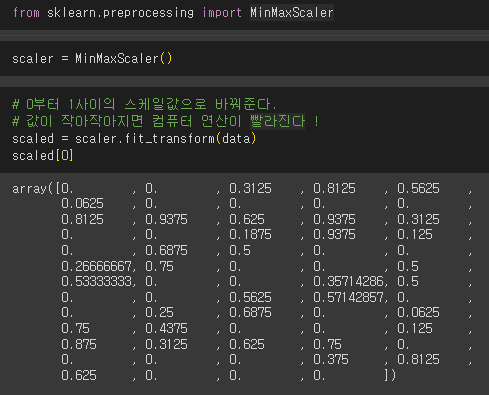Click the closing '])' of the array output
Image resolution: width=489 pixels, height=395 pixels.
(x=390, y=375)
